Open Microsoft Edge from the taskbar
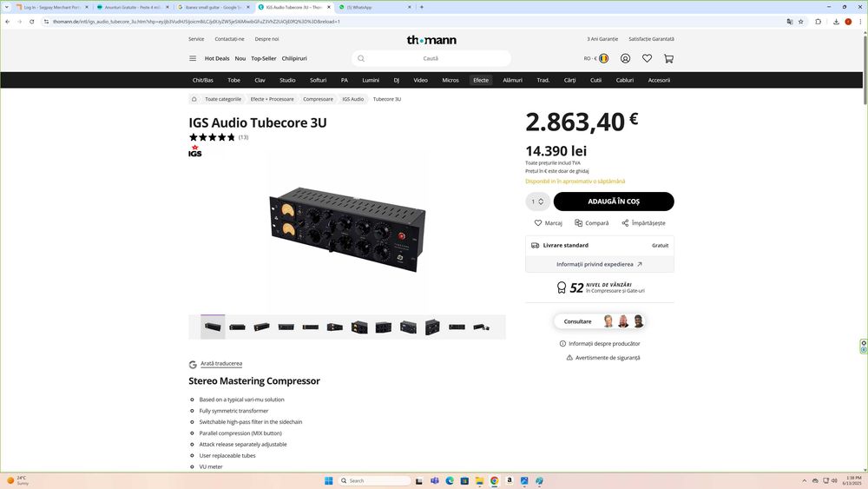This screenshot has width=868, height=489. point(450,480)
